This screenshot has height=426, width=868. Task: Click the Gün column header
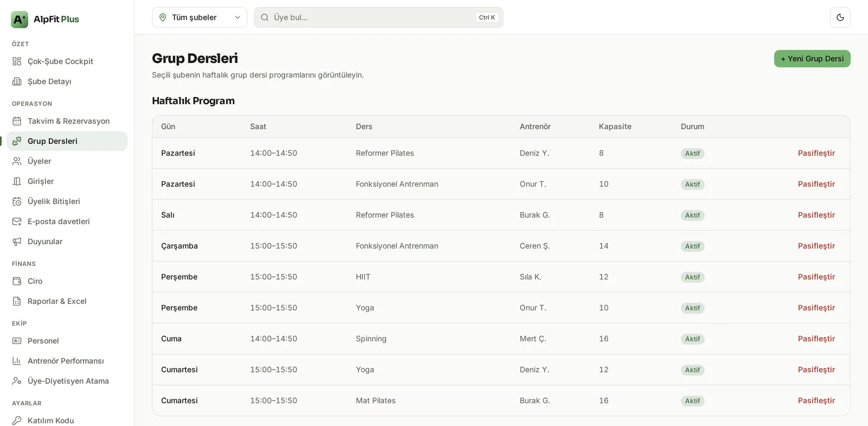tap(168, 126)
